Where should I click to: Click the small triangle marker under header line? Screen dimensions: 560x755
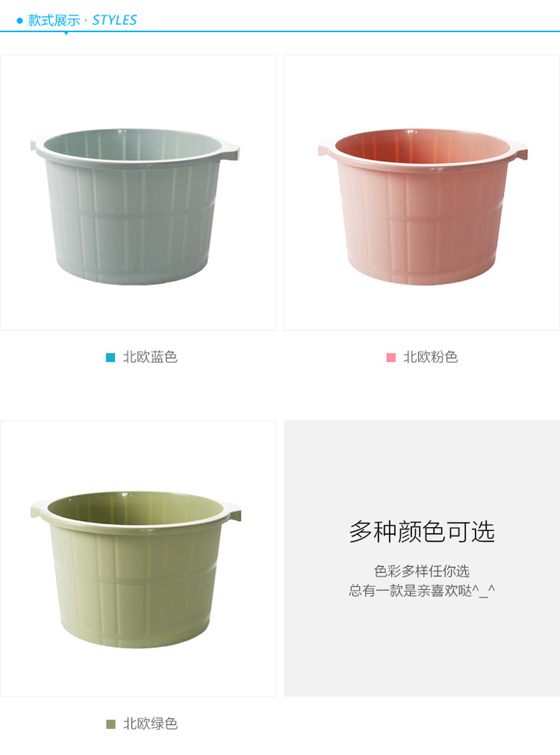[x=66, y=33]
